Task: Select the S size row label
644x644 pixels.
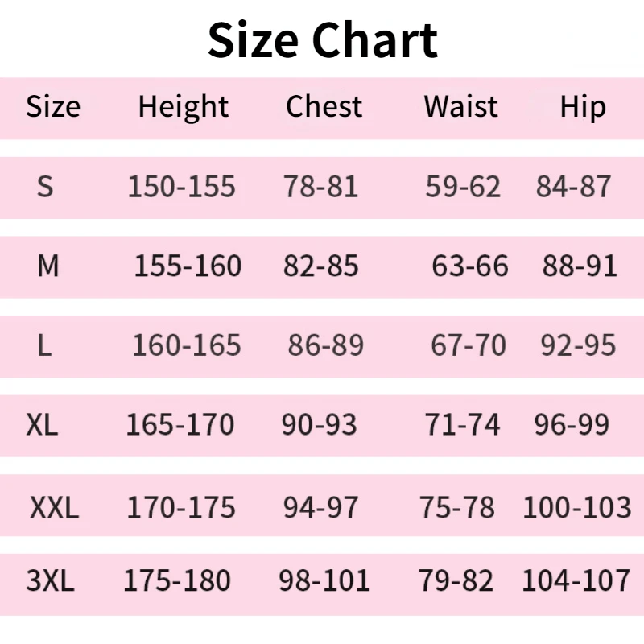Action: 45,187
